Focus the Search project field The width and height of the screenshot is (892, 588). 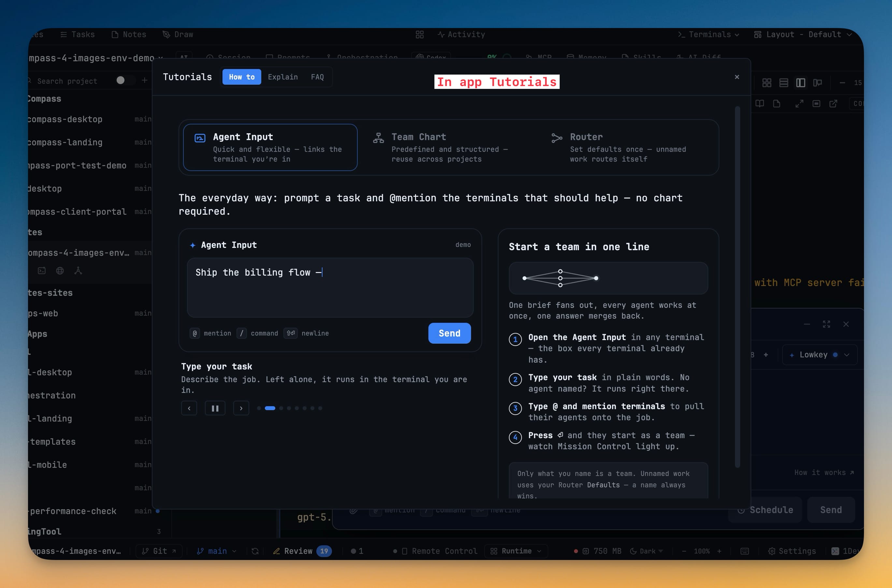(x=67, y=81)
